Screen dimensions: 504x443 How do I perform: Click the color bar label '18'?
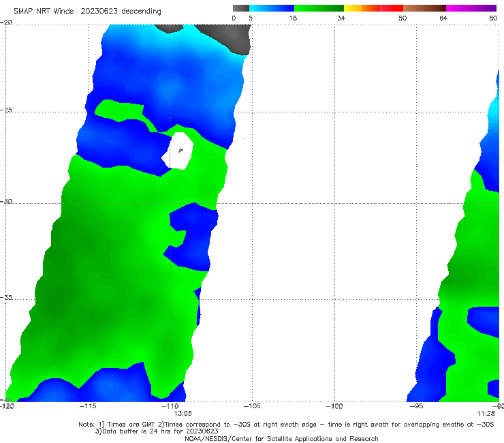click(293, 18)
